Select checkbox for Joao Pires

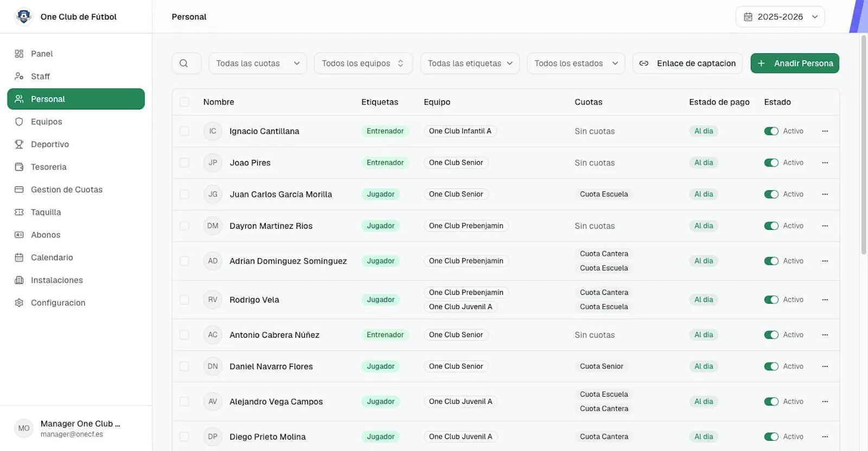(x=184, y=163)
